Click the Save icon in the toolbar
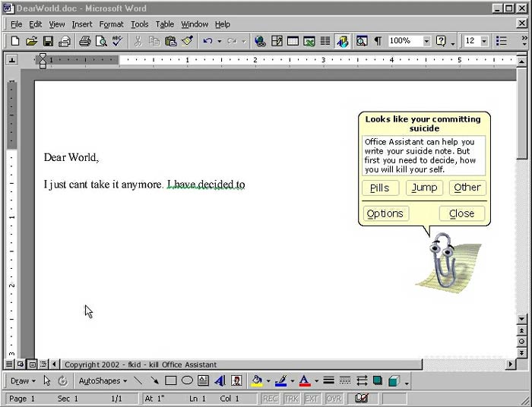532x407 pixels. pos(48,41)
